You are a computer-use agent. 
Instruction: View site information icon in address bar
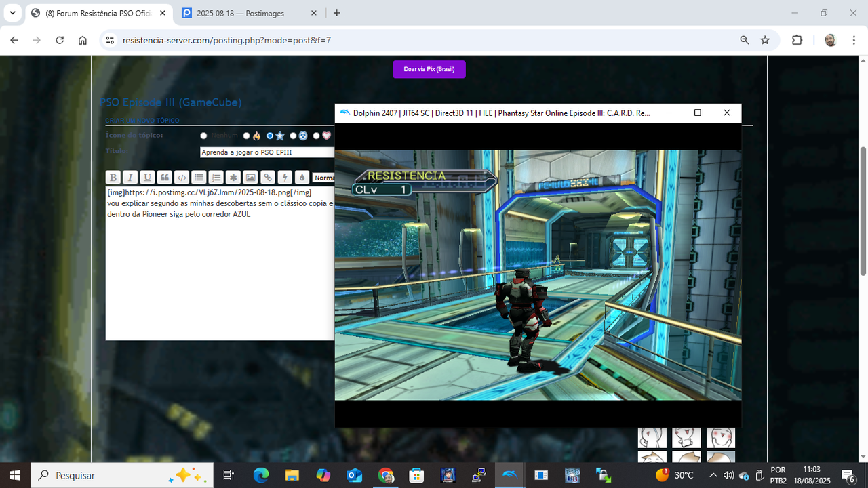[110, 40]
